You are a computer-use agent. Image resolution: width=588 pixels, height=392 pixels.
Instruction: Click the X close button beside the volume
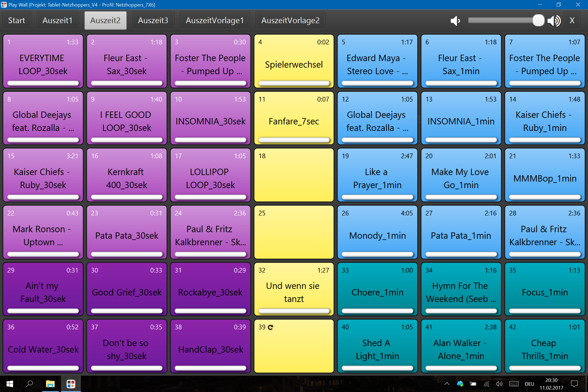pyautogui.click(x=572, y=20)
